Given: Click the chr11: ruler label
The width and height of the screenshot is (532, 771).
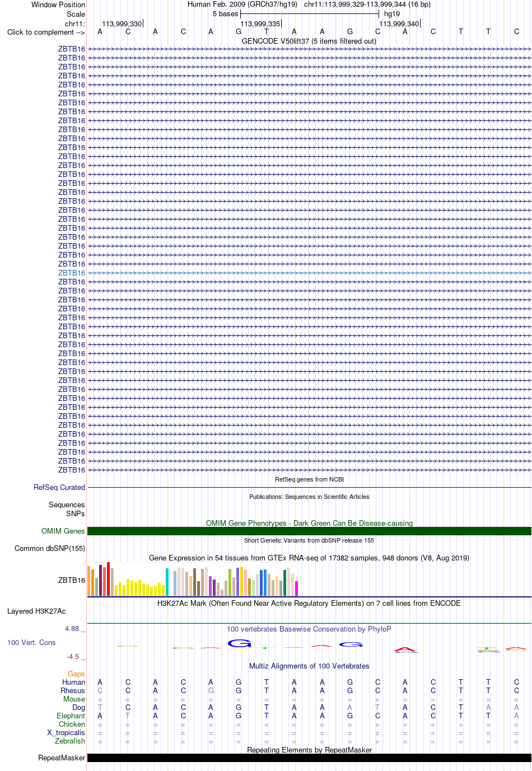Looking at the screenshot, I should (x=75, y=24).
